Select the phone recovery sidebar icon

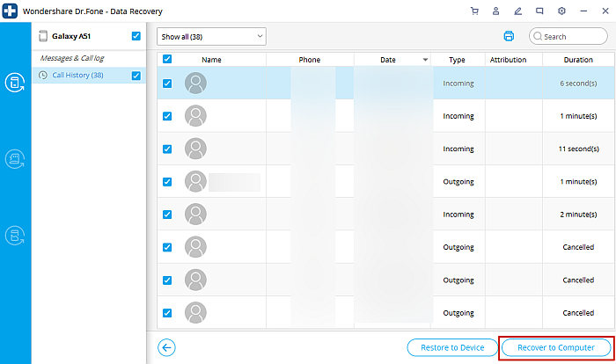(x=15, y=83)
